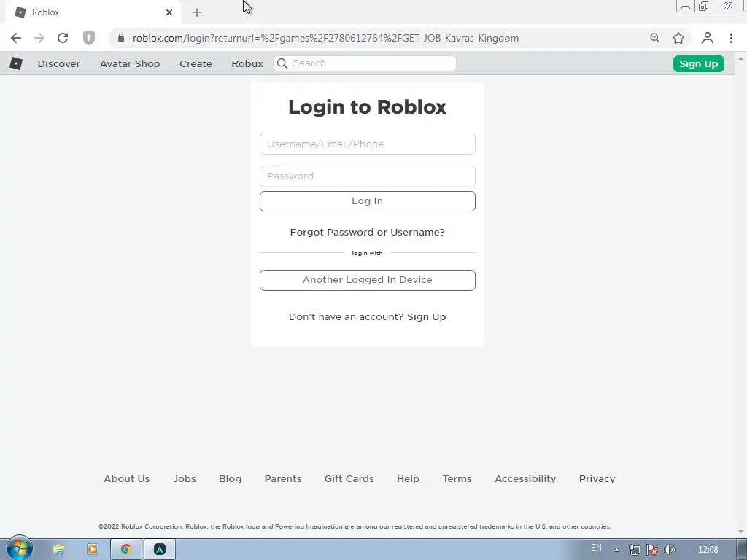Viewport: 747px width, 560px height.
Task: Open the Terms footer link
Action: pyautogui.click(x=457, y=478)
